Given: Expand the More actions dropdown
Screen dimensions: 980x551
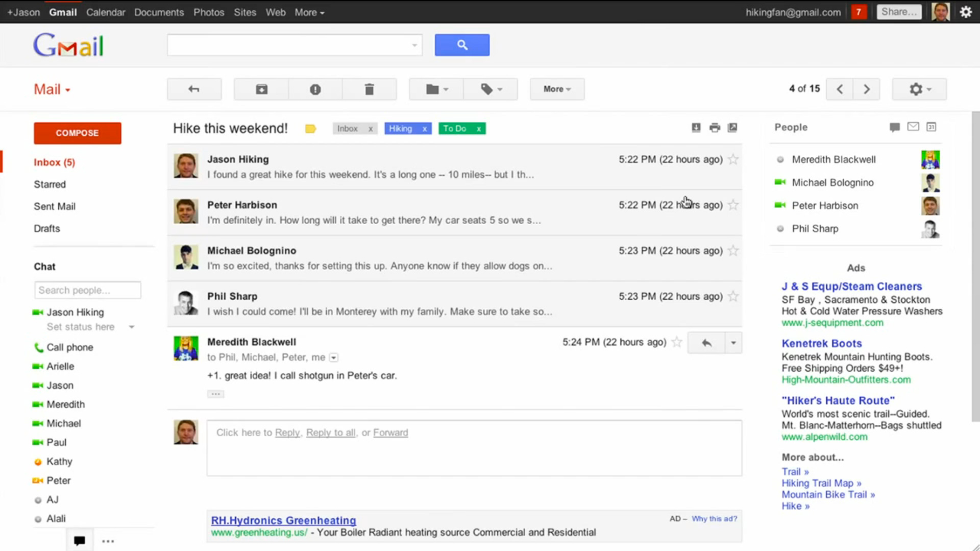Looking at the screenshot, I should (557, 89).
